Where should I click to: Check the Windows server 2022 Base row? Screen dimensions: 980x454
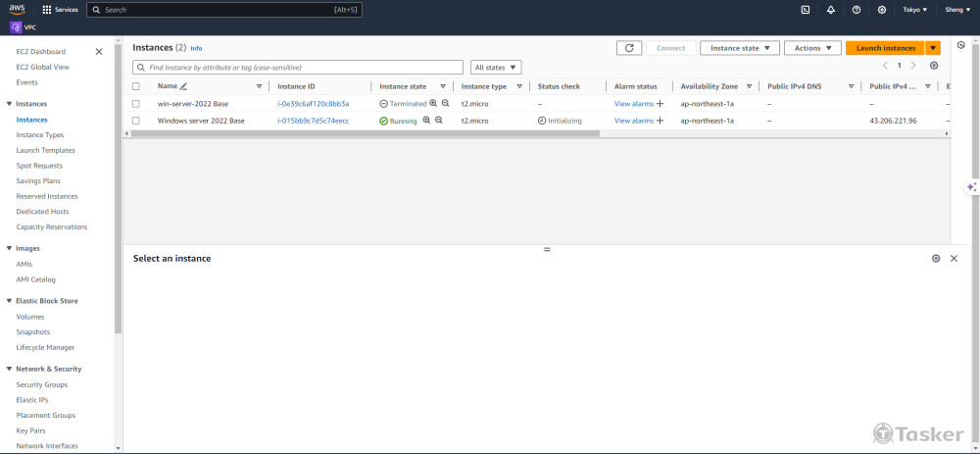pos(136,121)
